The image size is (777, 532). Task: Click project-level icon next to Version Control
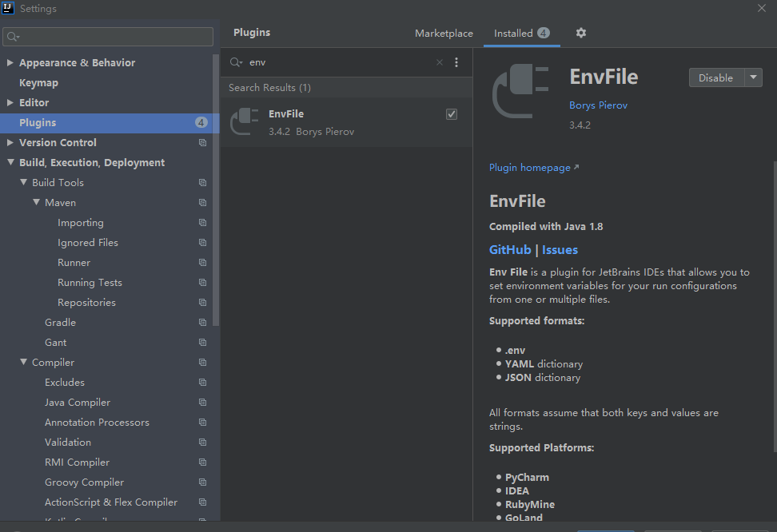click(x=203, y=143)
